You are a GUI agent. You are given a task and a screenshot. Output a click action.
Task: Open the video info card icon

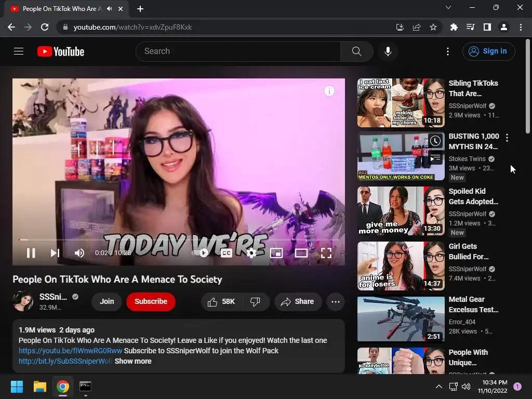coord(329,91)
